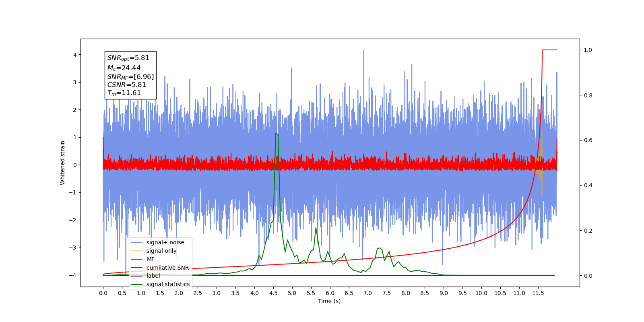644x322 pixels.
Task: Click the SNRopt=5.81 annotation text
Action: (128, 58)
